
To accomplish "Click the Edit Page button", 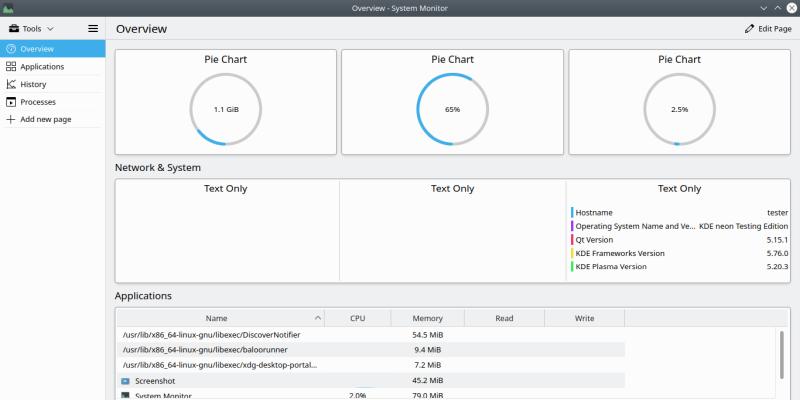I will [768, 29].
